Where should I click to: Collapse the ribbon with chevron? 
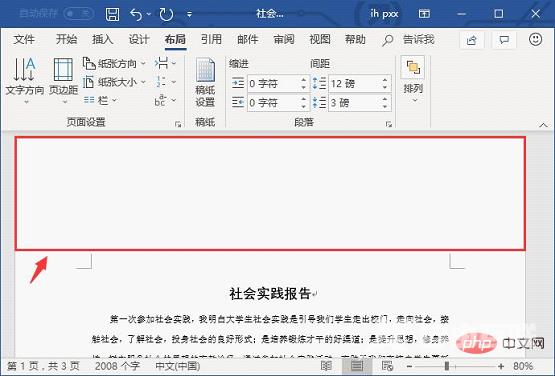coord(543,125)
